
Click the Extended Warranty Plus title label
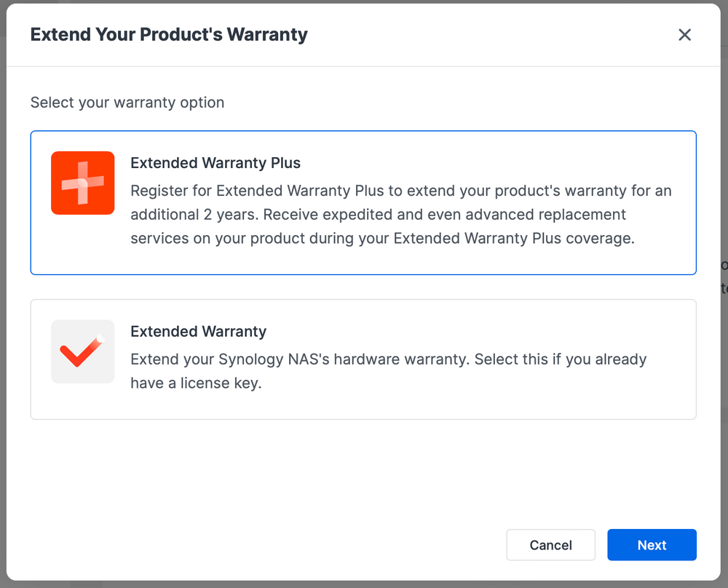point(215,163)
